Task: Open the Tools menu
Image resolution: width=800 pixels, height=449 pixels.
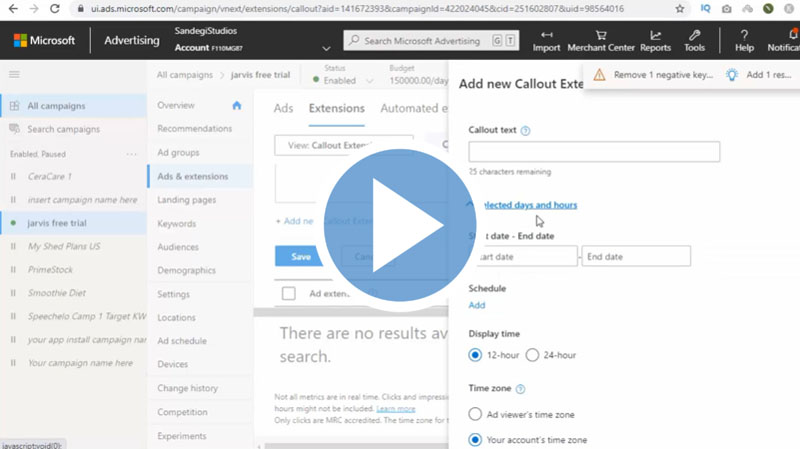Action: [x=694, y=41]
